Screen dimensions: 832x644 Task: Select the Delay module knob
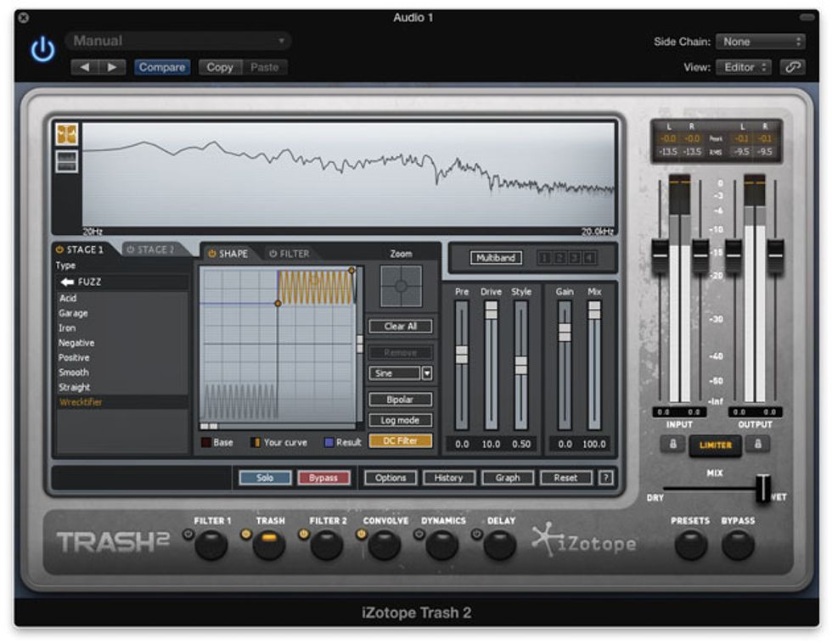500,545
